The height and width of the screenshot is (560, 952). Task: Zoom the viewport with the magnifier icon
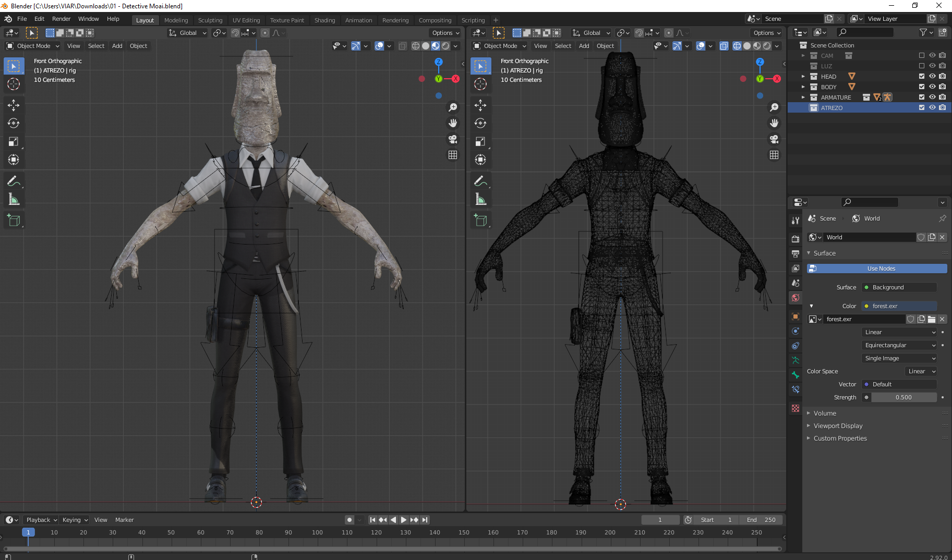click(453, 107)
